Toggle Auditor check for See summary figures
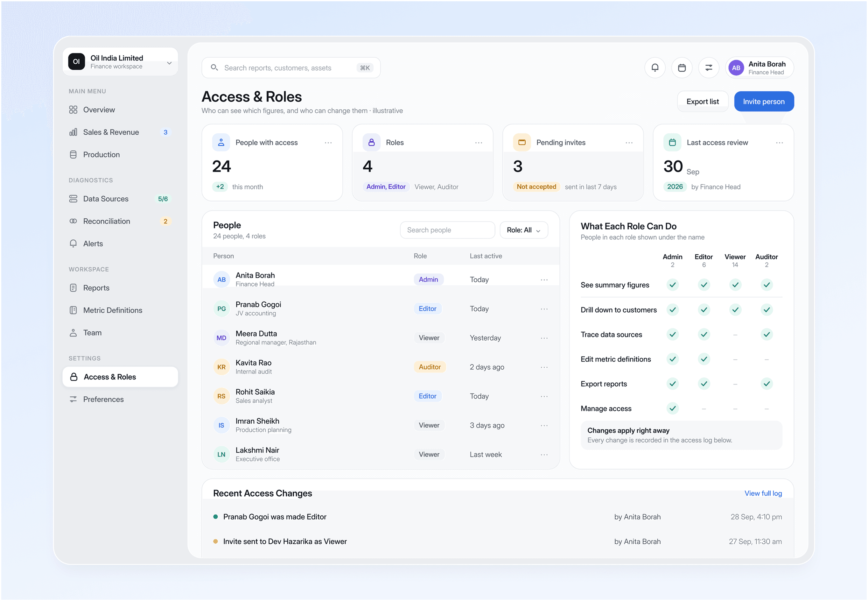This screenshot has height=601, width=868. click(766, 285)
